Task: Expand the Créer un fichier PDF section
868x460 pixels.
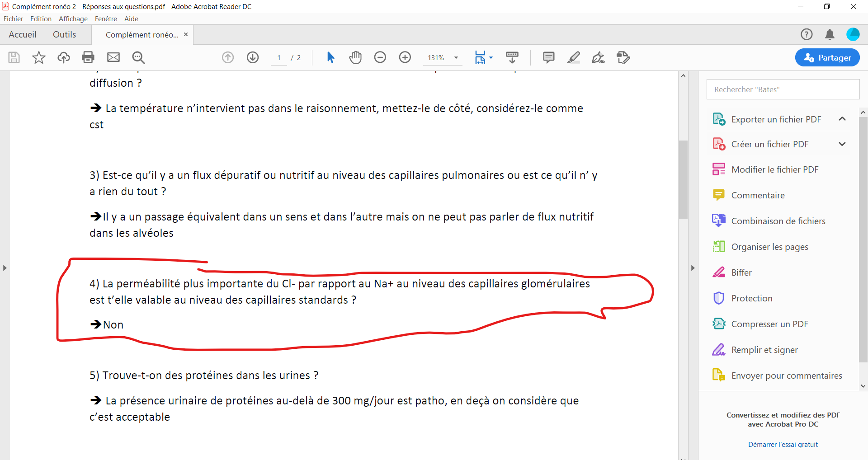Action: tap(842, 144)
